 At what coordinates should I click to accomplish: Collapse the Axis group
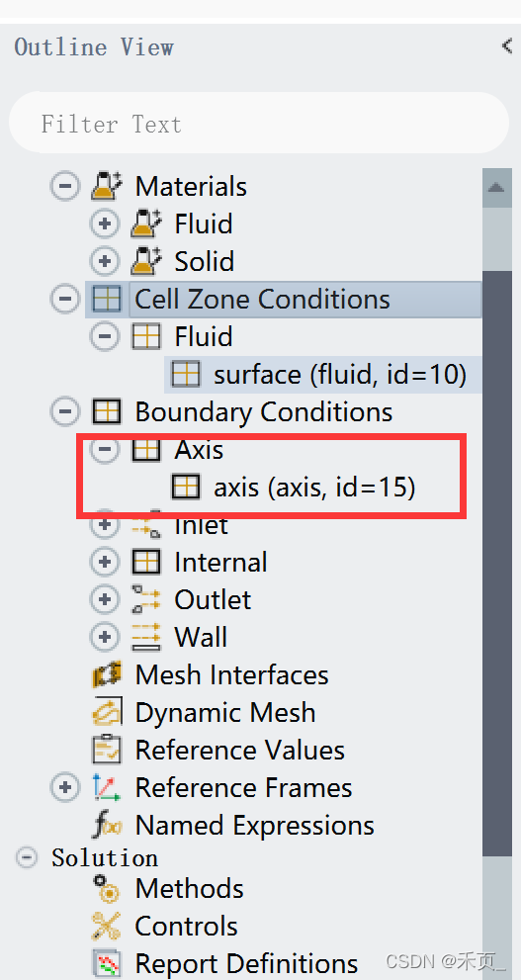tap(105, 449)
